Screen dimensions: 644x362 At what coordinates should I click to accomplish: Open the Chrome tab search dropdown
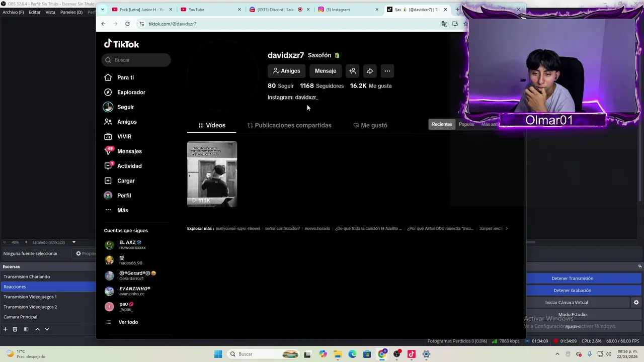[103, 9]
